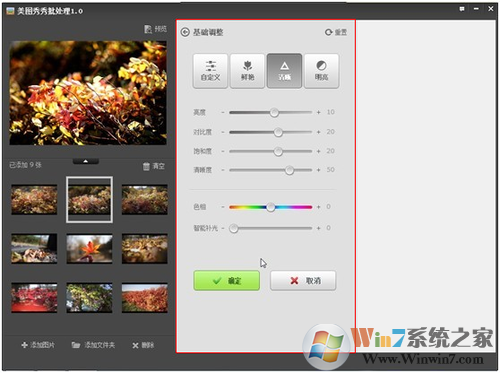Minimize the 美图秀秀批处理 window

tap(476, 9)
